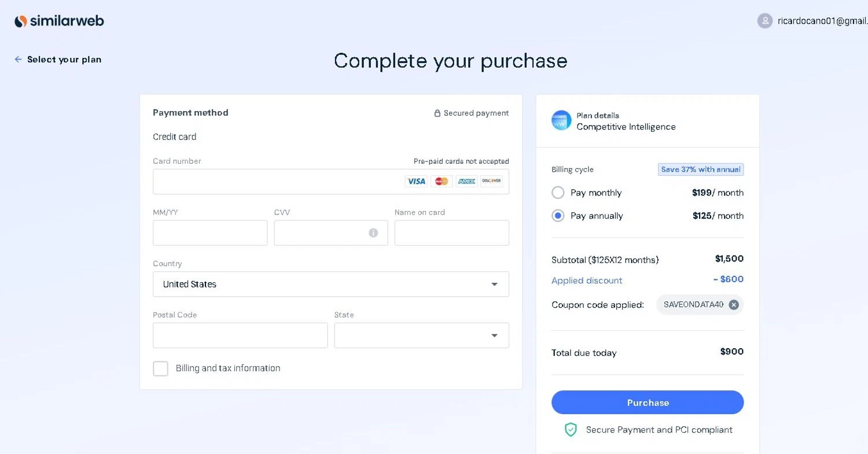Check the Billing and tax information box
This screenshot has width=868, height=454.
click(x=160, y=368)
